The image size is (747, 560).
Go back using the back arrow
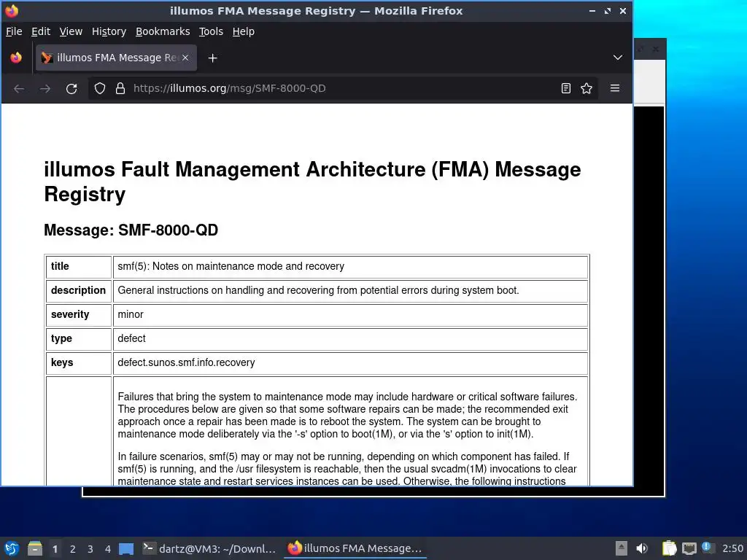[19, 88]
